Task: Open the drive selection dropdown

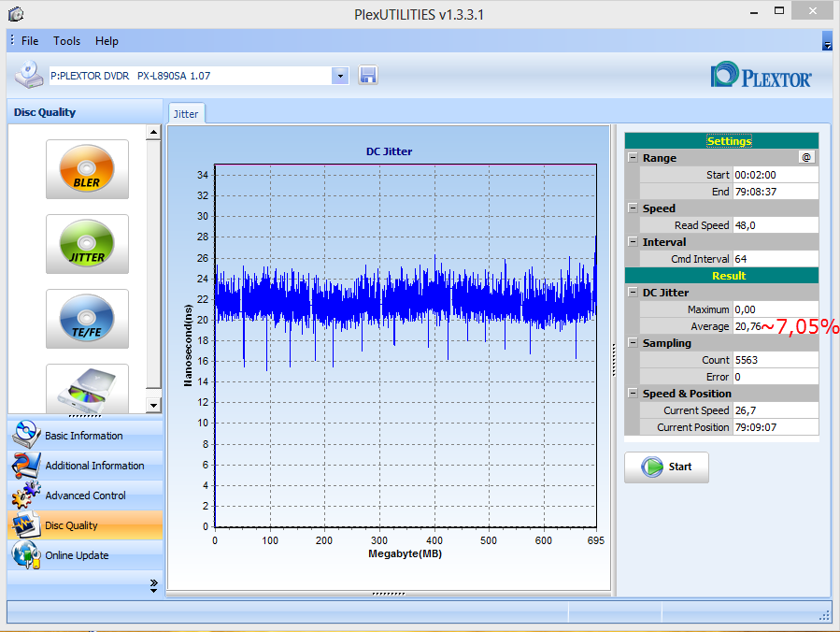Action: pyautogui.click(x=340, y=76)
